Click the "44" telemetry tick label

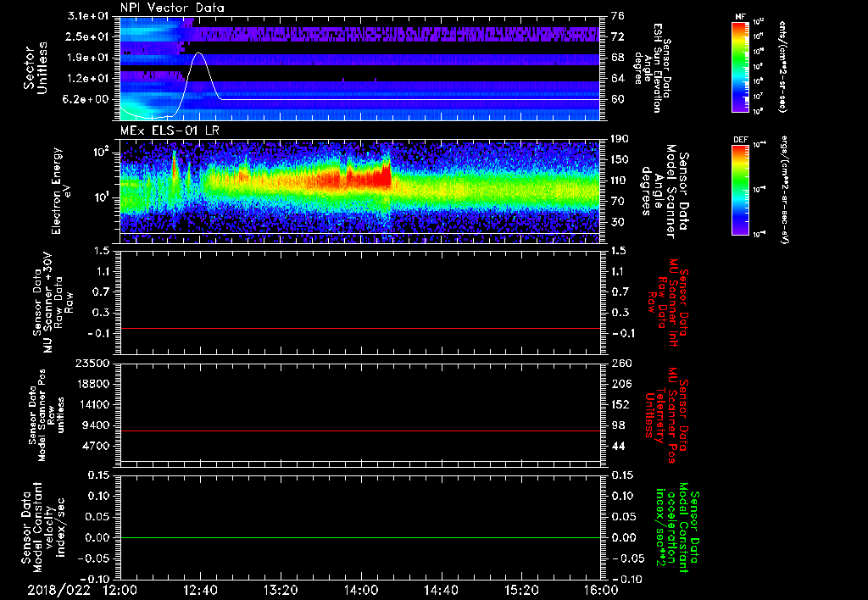(618, 446)
